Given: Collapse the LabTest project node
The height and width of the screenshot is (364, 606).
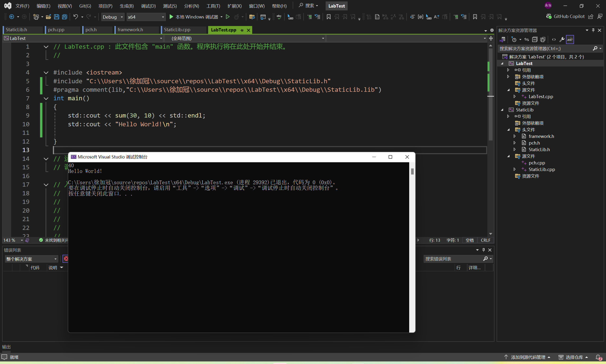Looking at the screenshot, I should pos(502,64).
